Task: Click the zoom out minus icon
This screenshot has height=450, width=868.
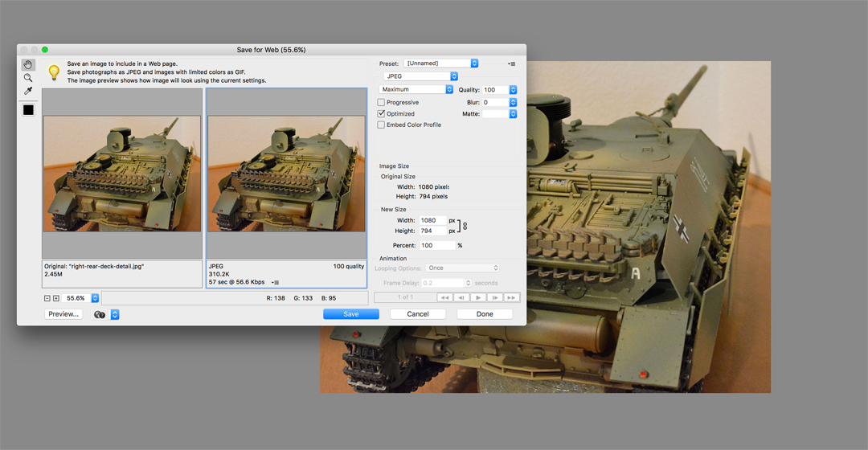Action: pos(47,298)
